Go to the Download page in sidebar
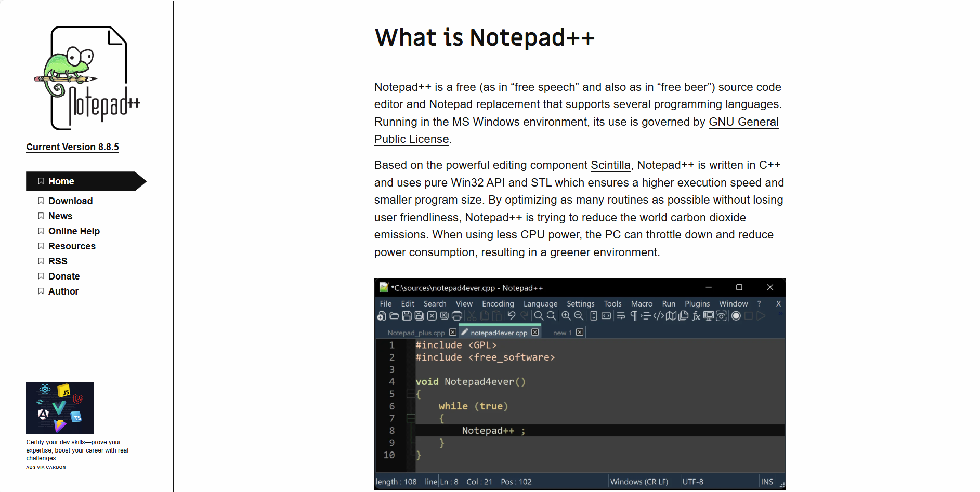Screen dimensions: 980x492 pos(70,201)
